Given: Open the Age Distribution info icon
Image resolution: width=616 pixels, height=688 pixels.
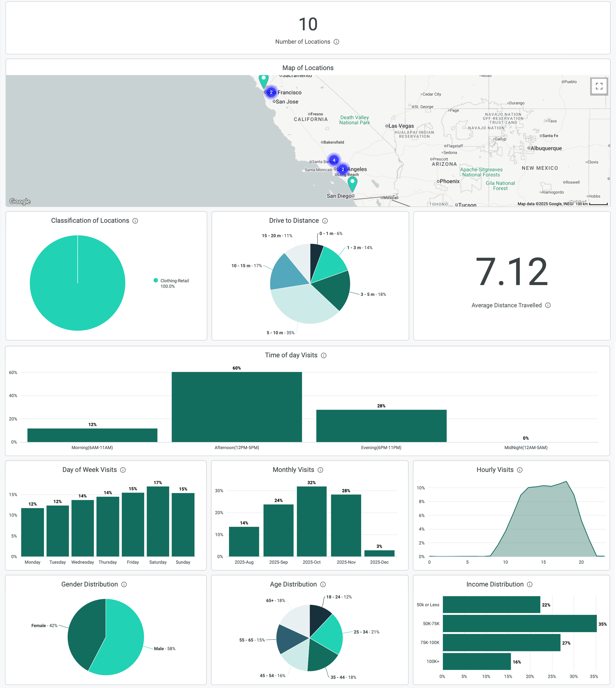Looking at the screenshot, I should (323, 584).
